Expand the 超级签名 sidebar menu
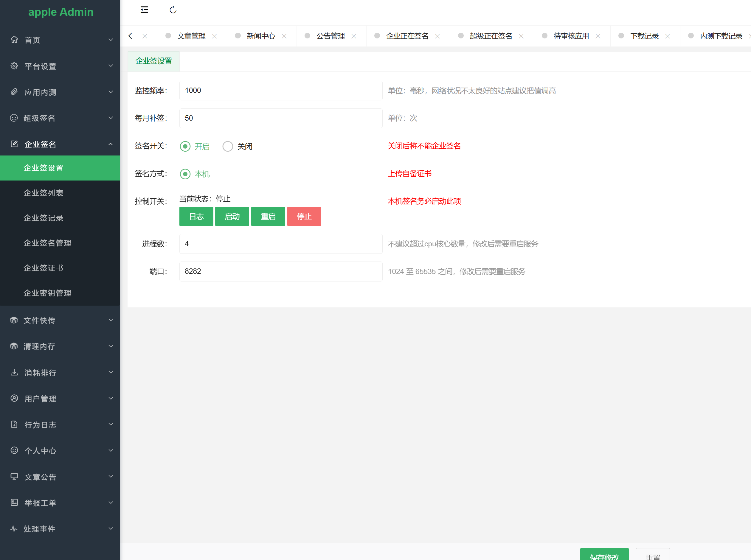Image resolution: width=751 pixels, height=560 pixels. 111,118
